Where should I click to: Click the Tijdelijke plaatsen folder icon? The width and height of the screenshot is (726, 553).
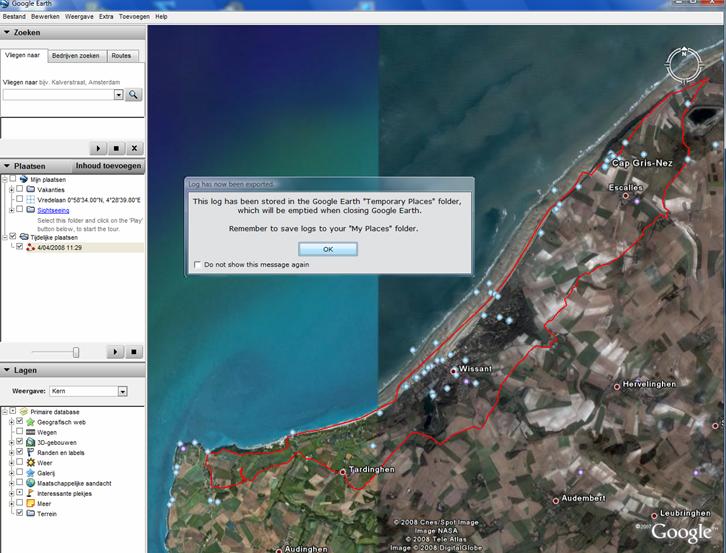[x=24, y=237]
